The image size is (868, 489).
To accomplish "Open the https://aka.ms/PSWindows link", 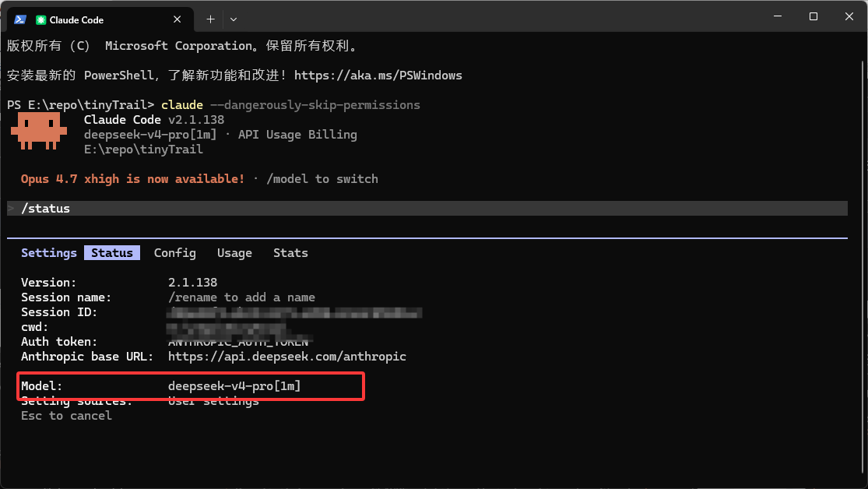I will [x=378, y=76].
